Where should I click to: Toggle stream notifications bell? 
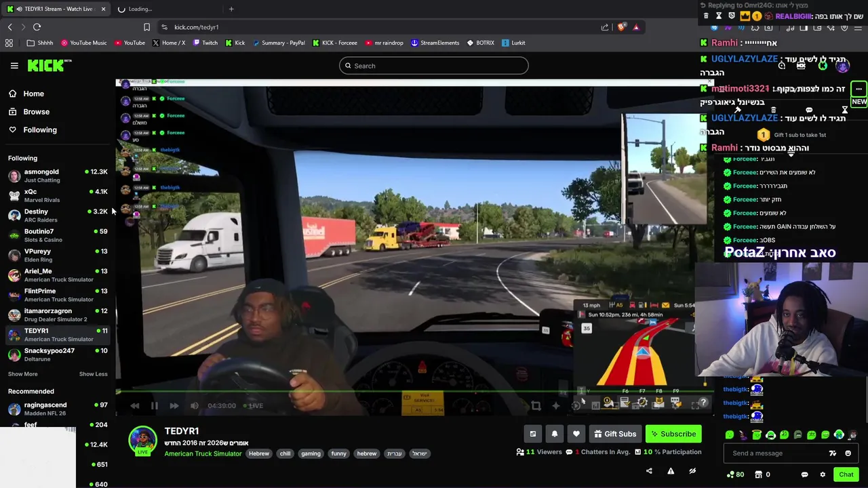click(x=555, y=434)
